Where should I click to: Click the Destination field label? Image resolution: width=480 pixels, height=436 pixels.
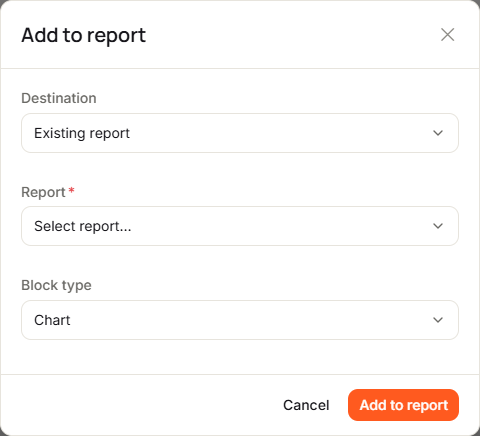(59, 98)
